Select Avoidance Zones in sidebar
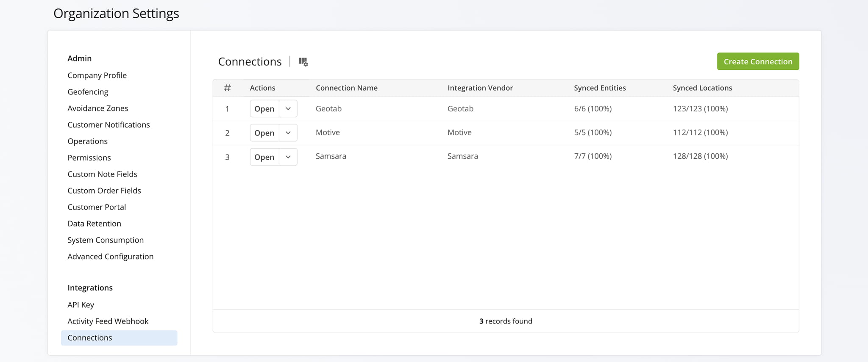The image size is (868, 362). [x=98, y=108]
